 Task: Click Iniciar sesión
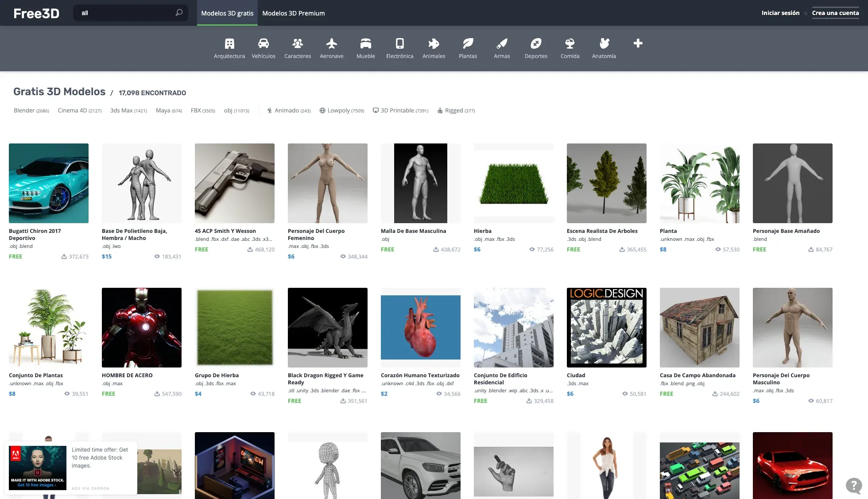[780, 13]
